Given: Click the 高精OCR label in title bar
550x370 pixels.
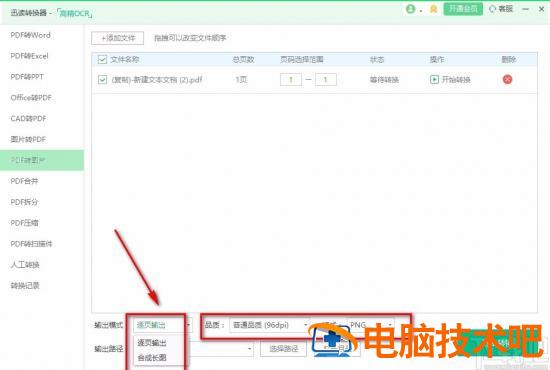Looking at the screenshot, I should tap(74, 13).
